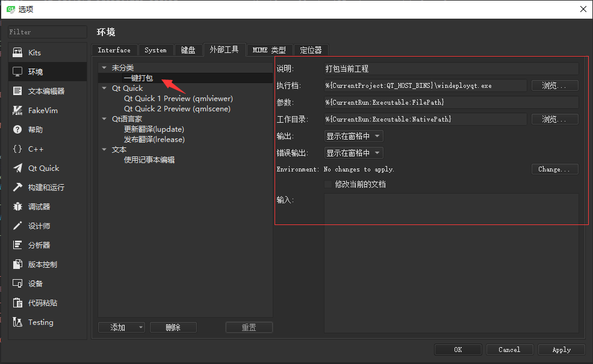The height and width of the screenshot is (364, 593).
Task: Open 调试器 bug icon
Action: (x=17, y=207)
